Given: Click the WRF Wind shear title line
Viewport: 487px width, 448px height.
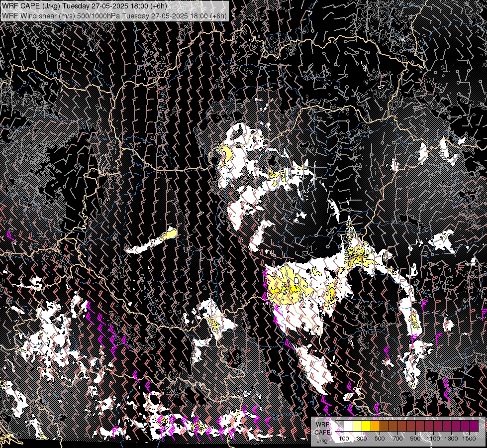Looking at the screenshot, I should coord(114,16).
